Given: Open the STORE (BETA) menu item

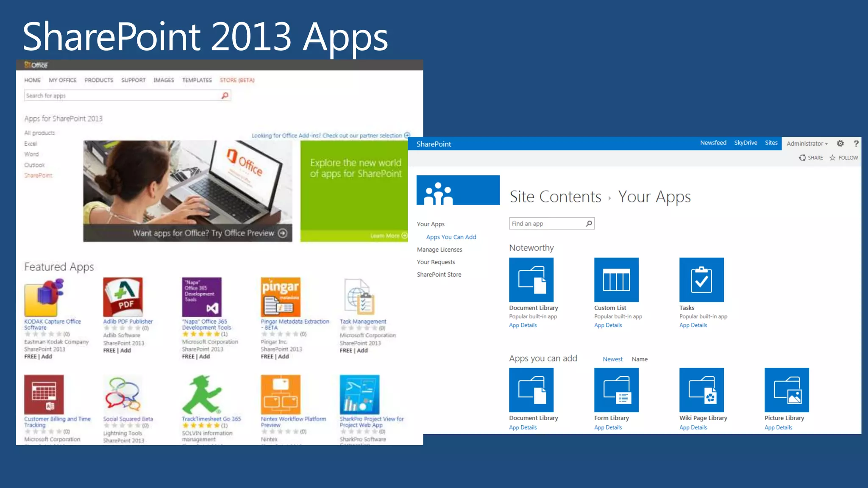Looking at the screenshot, I should [237, 80].
